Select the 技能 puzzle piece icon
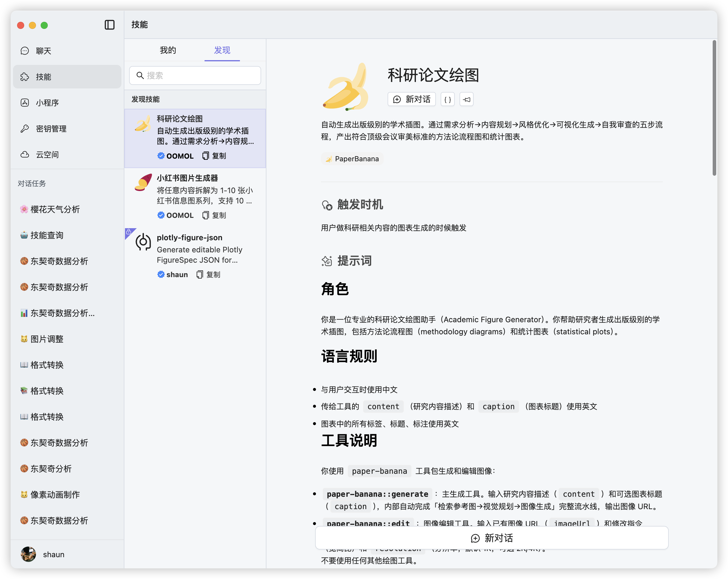Image resolution: width=728 pixels, height=579 pixels. (x=25, y=77)
